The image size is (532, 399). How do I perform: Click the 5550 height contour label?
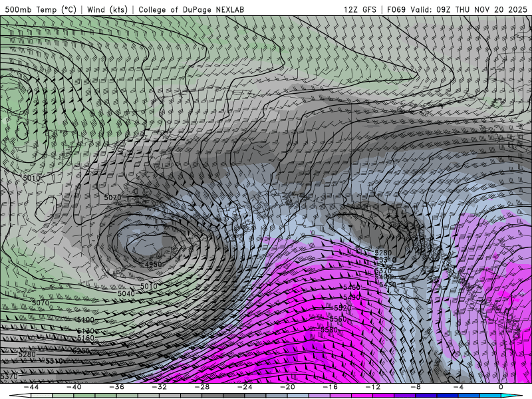(x=338, y=319)
